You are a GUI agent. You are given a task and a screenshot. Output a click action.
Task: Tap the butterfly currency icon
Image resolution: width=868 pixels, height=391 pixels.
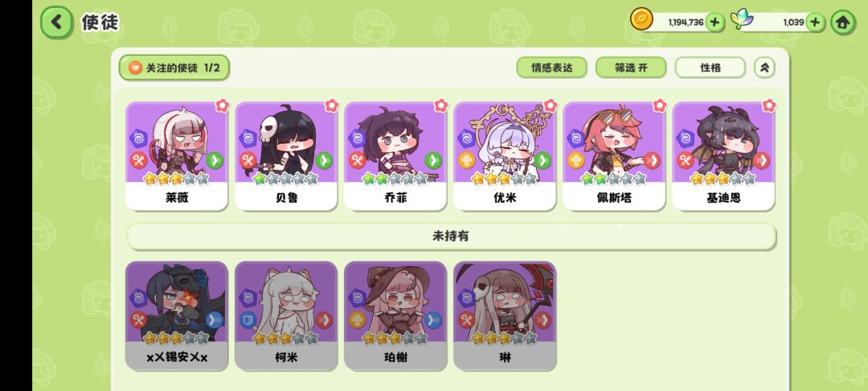pyautogui.click(x=742, y=19)
